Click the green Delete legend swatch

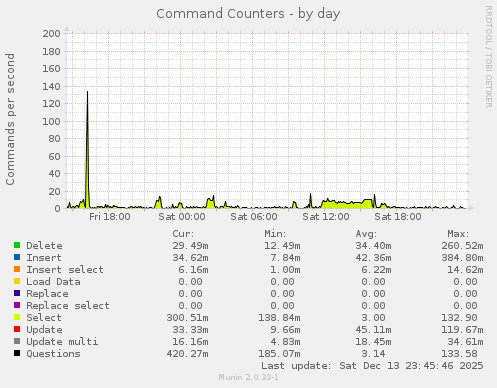coord(17,245)
